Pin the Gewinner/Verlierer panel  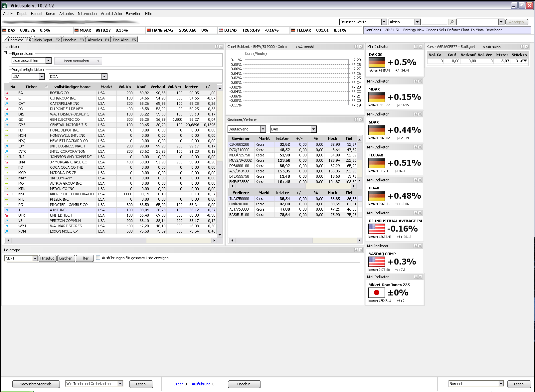click(356, 119)
